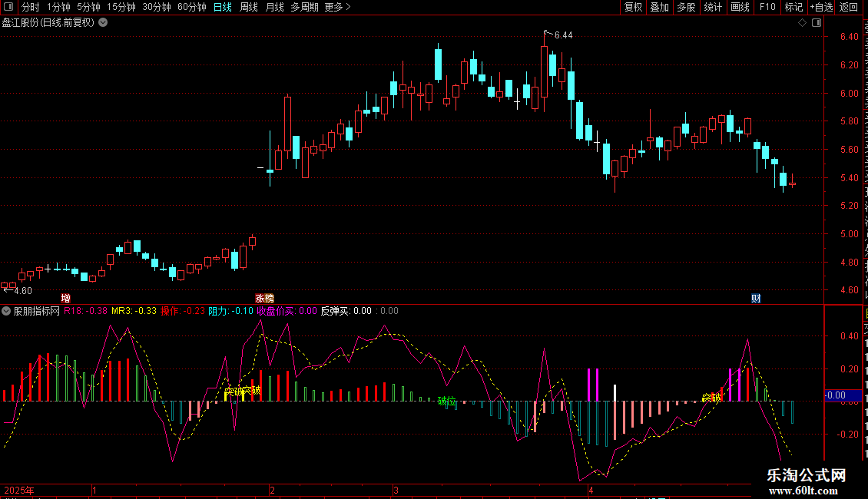This screenshot has height=499, width=868.
Task: Click the 阻力 indicator value label
Action: click(231, 311)
